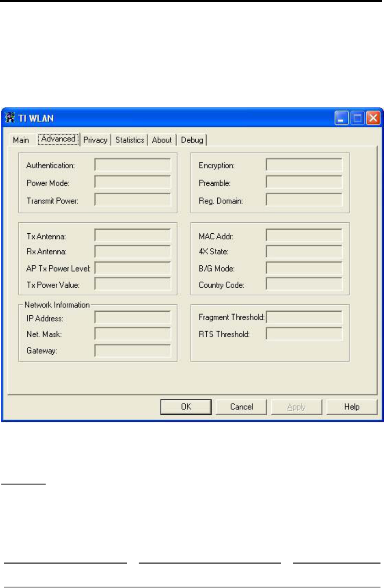The width and height of the screenshot is (384, 588).
Task: Click the Net. Mask field
Action: (133, 334)
